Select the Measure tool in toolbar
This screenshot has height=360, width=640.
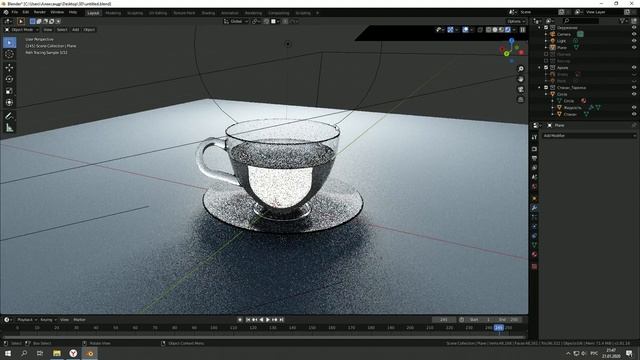pos(9,128)
